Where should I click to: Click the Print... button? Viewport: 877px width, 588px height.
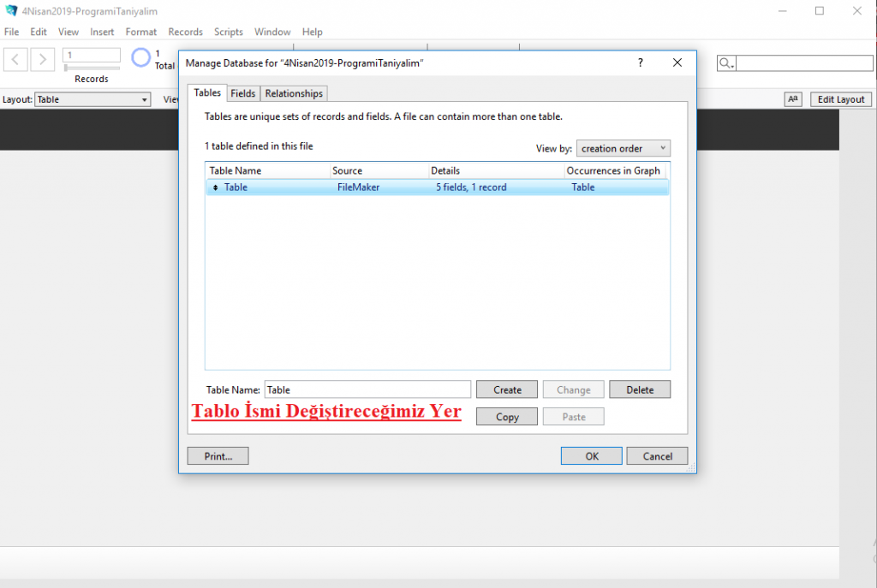coord(218,456)
